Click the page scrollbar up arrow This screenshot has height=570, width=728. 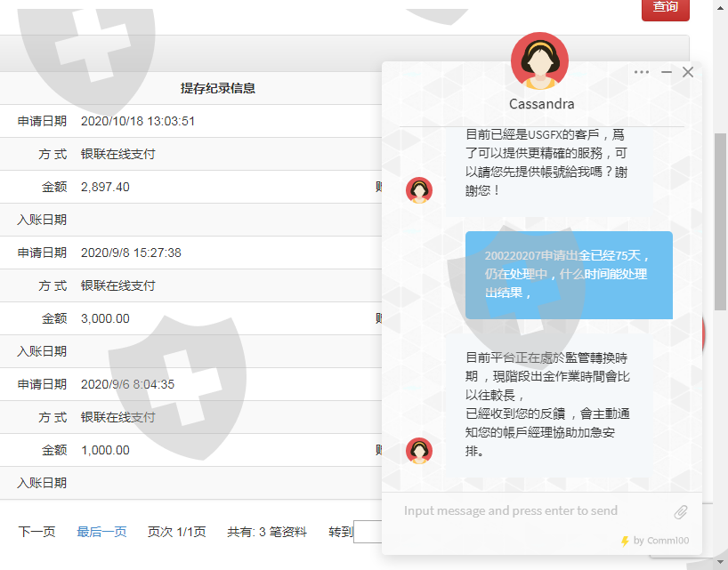721,7
